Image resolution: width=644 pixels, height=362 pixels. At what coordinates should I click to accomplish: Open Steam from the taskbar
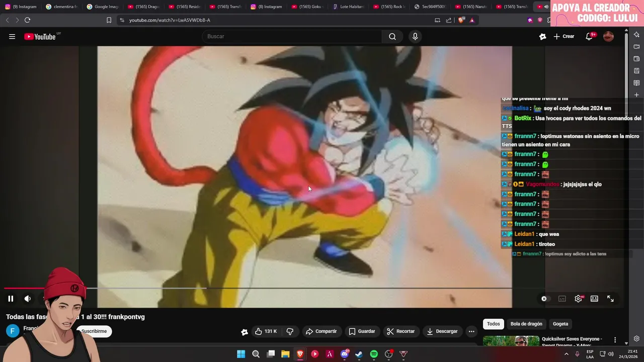[x=359, y=354]
